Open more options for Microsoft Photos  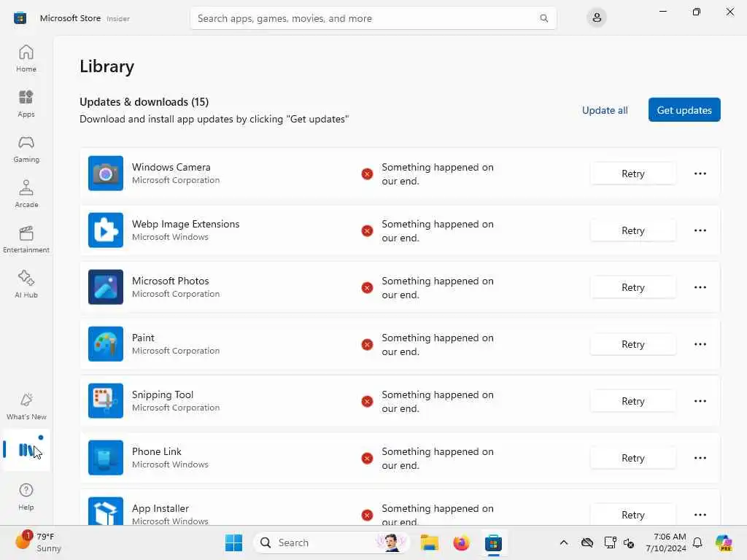pyautogui.click(x=700, y=287)
